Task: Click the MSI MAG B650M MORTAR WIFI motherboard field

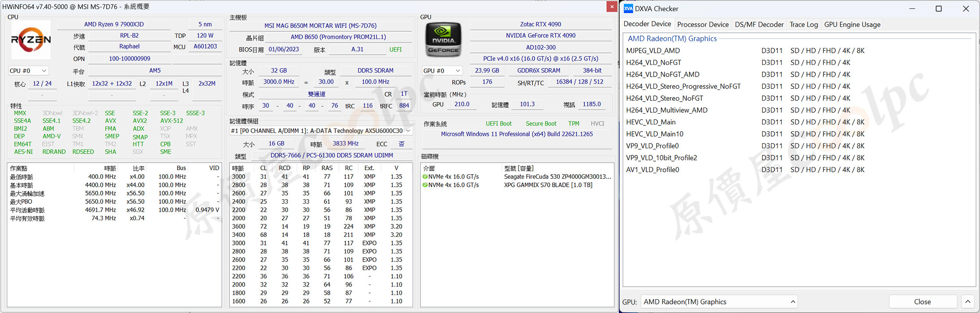Action: point(320,26)
